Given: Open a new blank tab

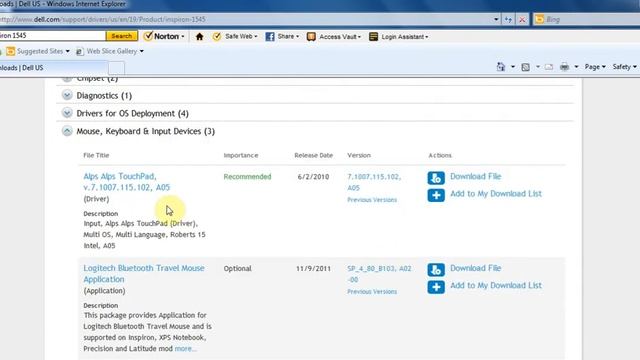Looking at the screenshot, I should click(x=116, y=68).
